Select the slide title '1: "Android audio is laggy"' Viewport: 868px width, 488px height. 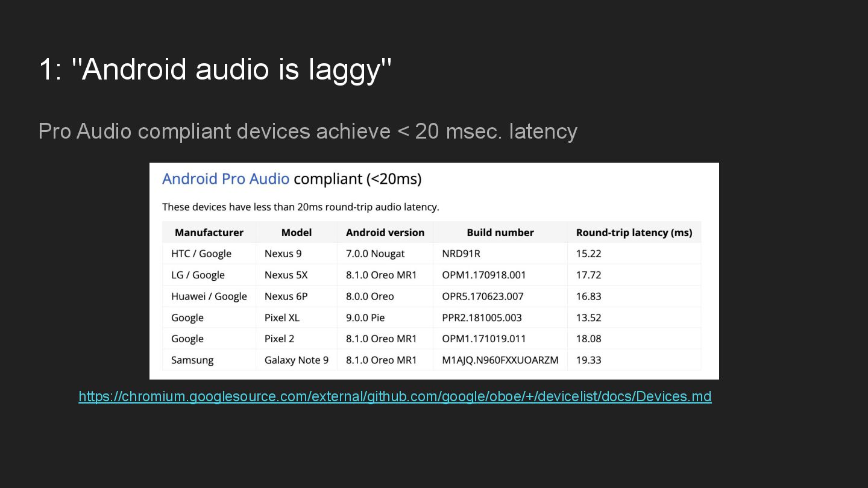(215, 70)
